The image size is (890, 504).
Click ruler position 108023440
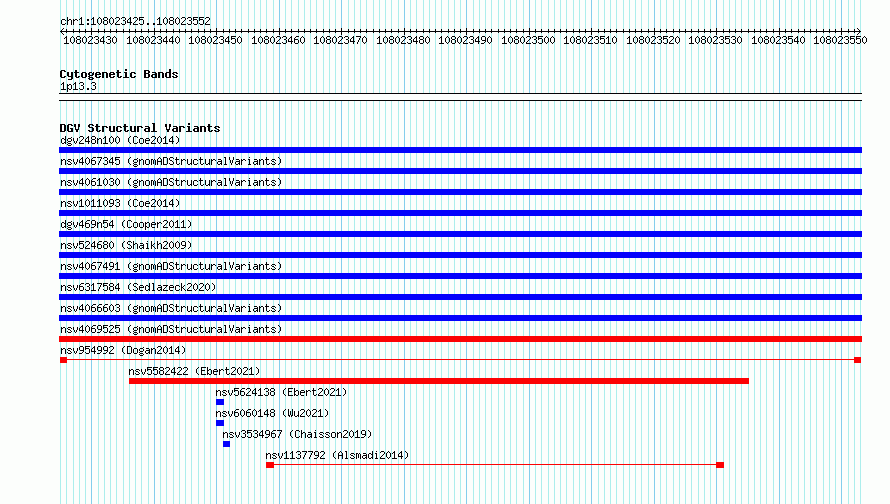[153, 40]
